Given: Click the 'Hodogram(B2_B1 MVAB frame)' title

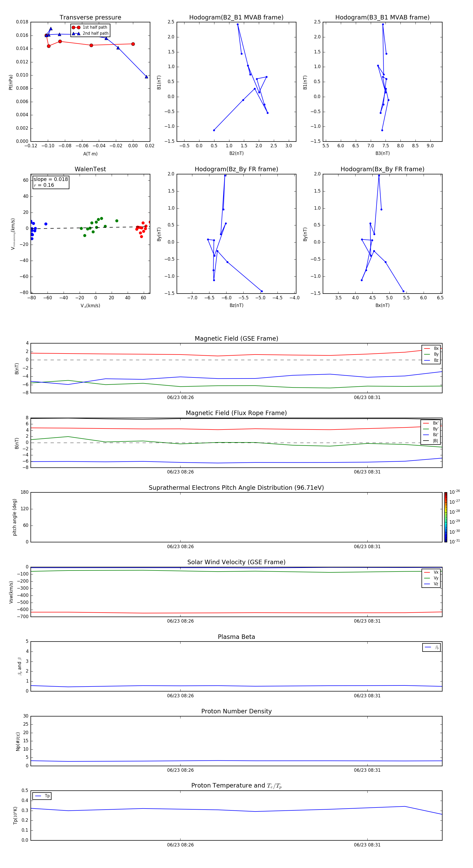Looking at the screenshot, I should (x=236, y=18).
